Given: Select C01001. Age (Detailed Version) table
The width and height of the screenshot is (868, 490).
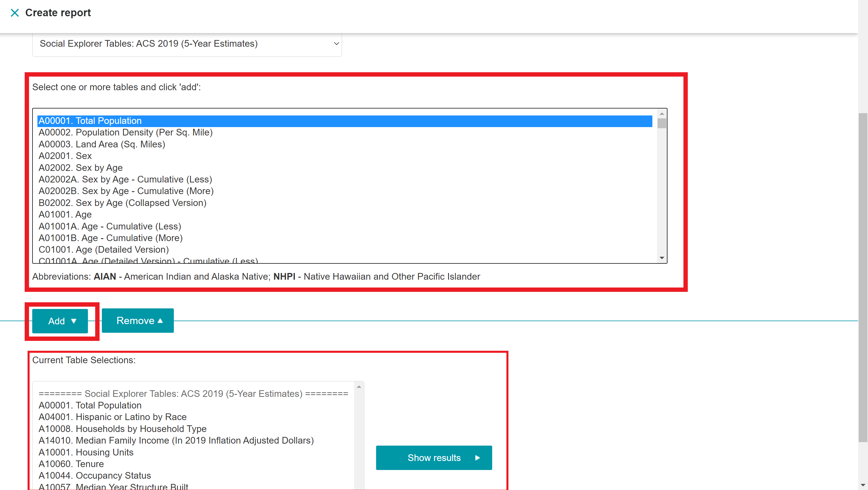Looking at the screenshot, I should point(103,249).
